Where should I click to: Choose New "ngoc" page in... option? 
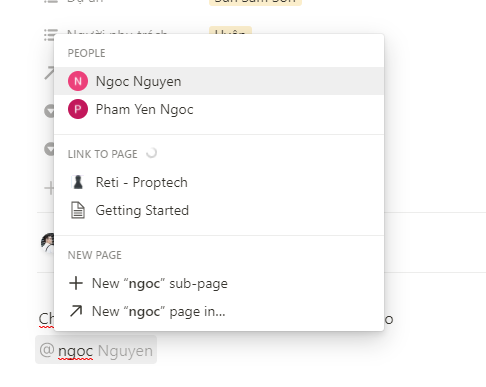click(219, 311)
